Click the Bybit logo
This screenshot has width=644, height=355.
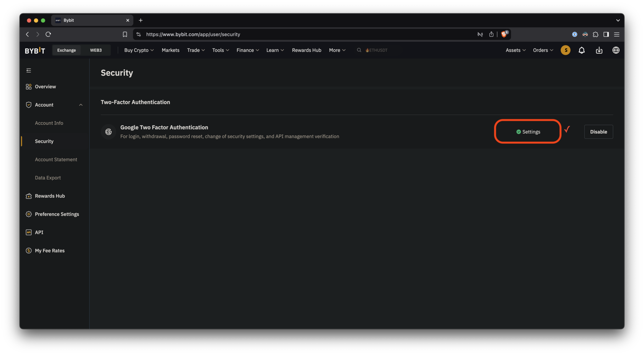pos(35,50)
